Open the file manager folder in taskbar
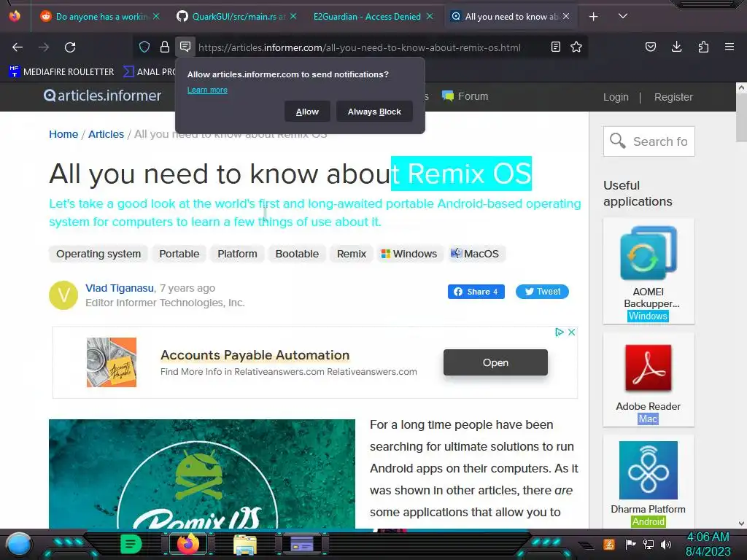747x560 pixels. click(245, 545)
